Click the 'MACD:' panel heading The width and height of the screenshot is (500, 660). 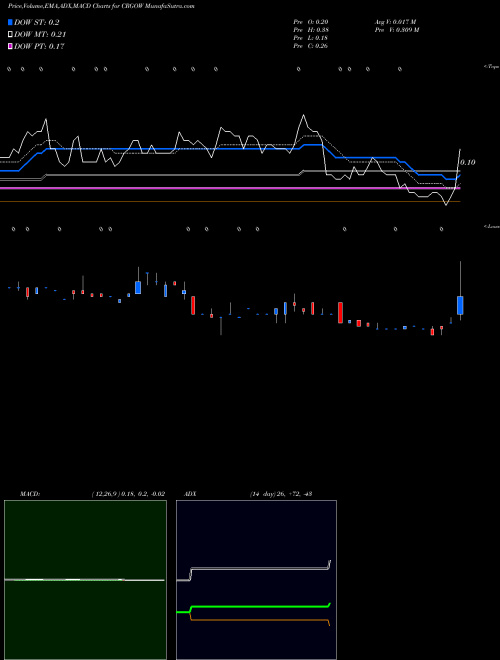[x=30, y=494]
